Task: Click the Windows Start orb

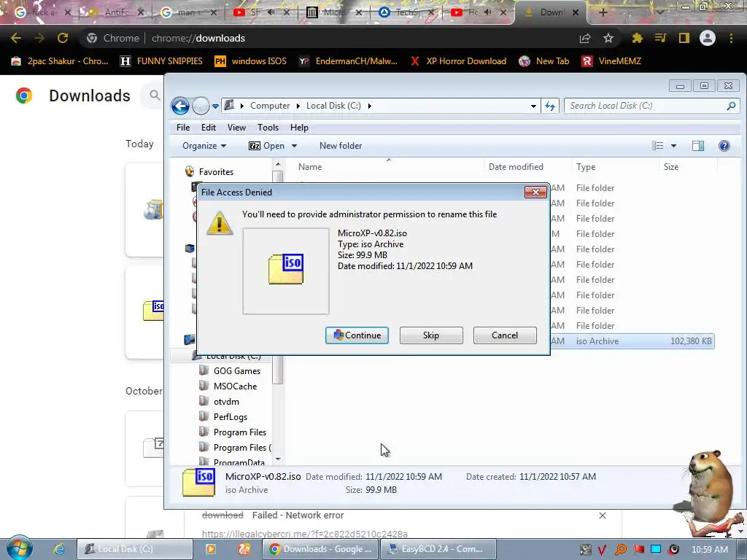Action: pos(19,548)
